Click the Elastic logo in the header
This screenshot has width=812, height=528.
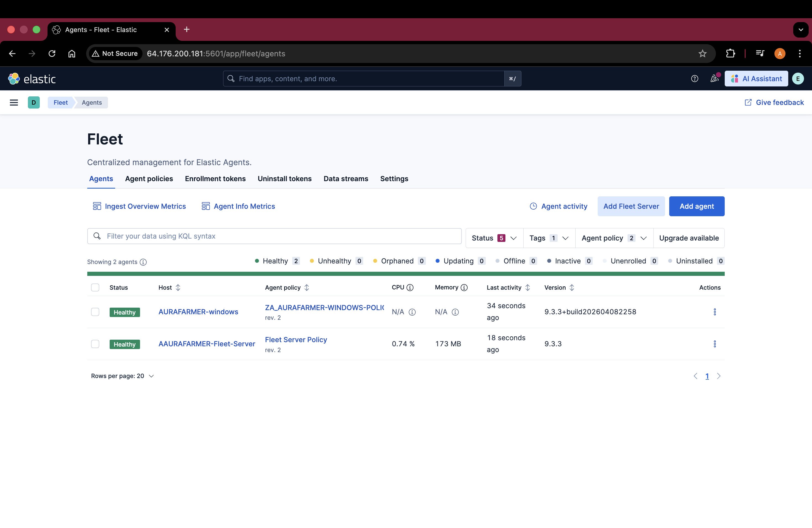32,79
